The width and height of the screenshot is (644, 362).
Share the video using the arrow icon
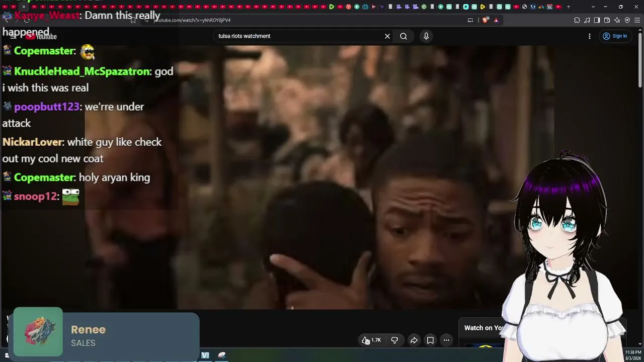(414, 340)
